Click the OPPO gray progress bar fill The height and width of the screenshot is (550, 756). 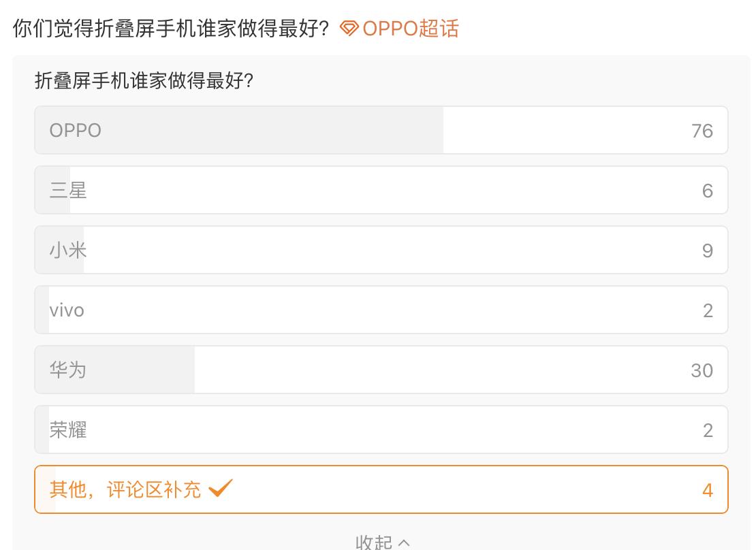pyautogui.click(x=239, y=130)
